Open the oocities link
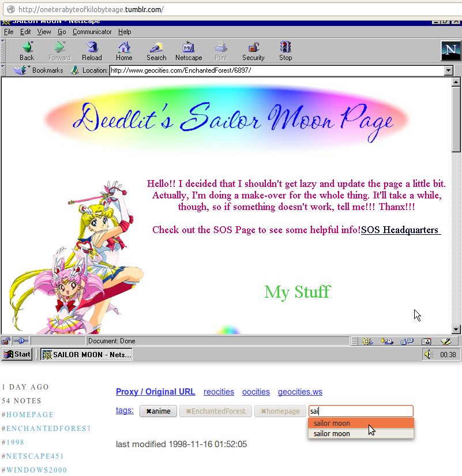 256,392
